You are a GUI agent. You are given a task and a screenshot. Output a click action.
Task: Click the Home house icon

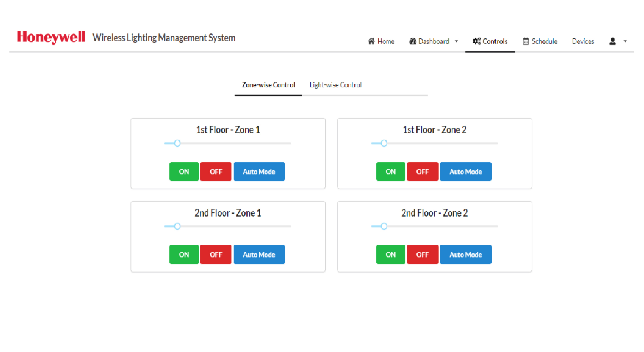[371, 41]
